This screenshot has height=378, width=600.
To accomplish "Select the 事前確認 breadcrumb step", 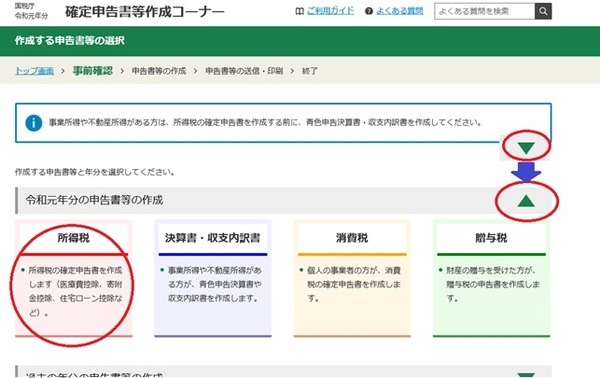I will (x=93, y=71).
